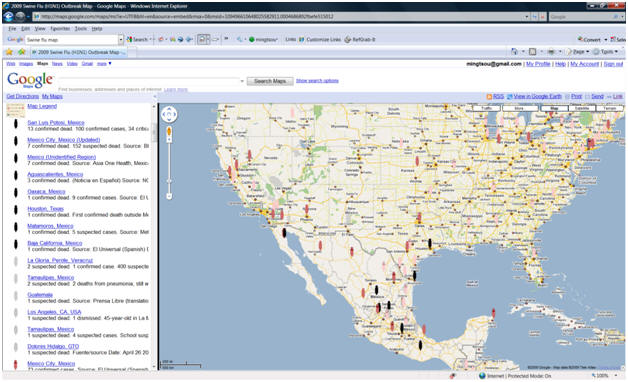Click the RSS feed icon

pyautogui.click(x=489, y=97)
